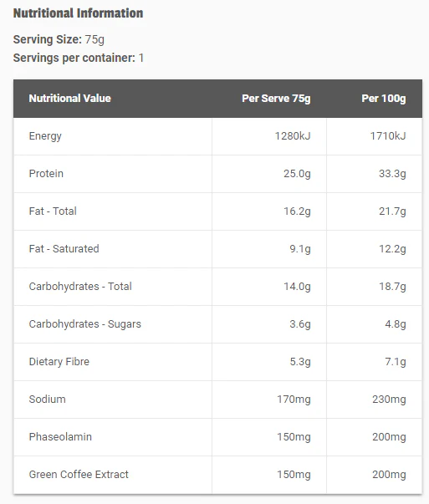Click the Carbohydrates - Sugars row label
Viewport: 429px width, 504px height.
point(85,324)
